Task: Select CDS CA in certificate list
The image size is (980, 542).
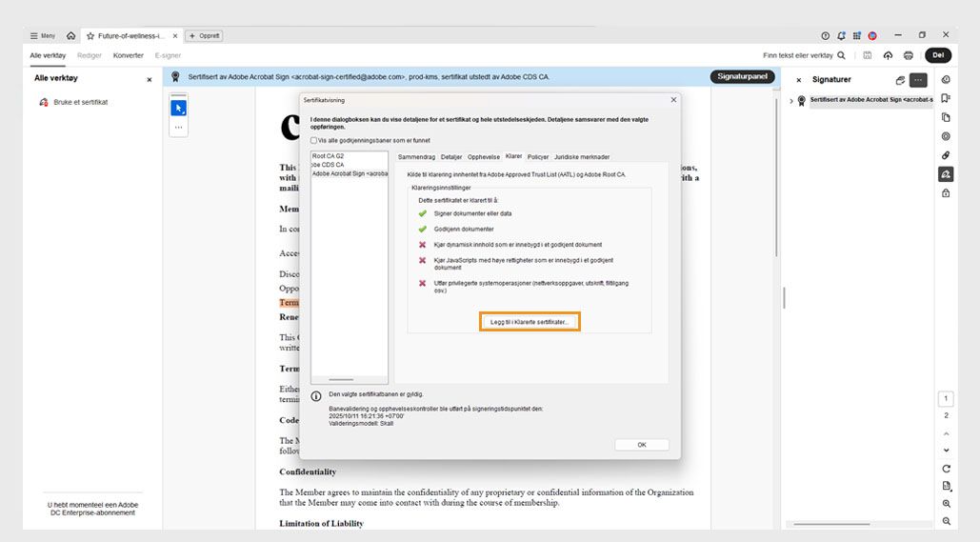Action: coord(329,165)
